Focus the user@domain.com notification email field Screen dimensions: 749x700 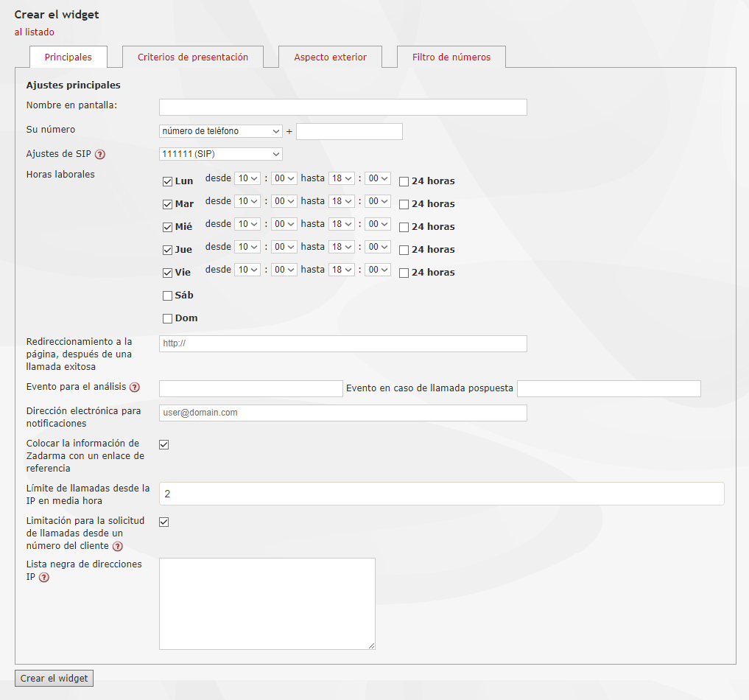(x=343, y=413)
